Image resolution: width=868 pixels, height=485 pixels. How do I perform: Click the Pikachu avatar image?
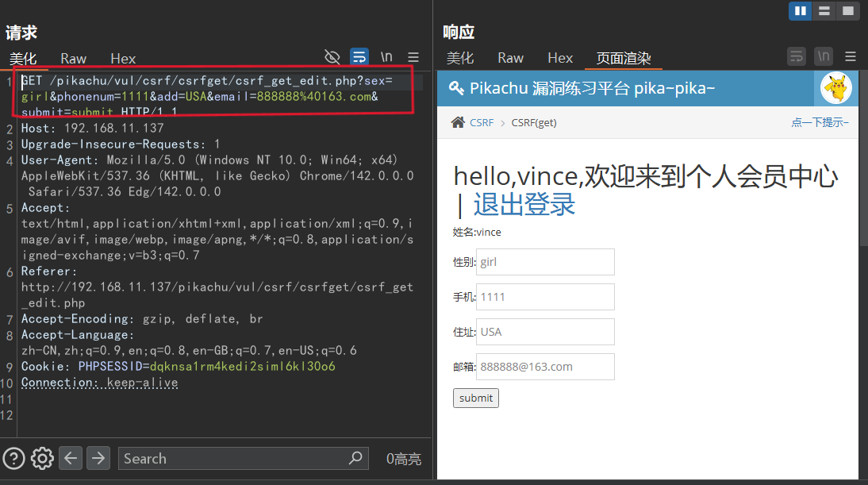pos(835,88)
